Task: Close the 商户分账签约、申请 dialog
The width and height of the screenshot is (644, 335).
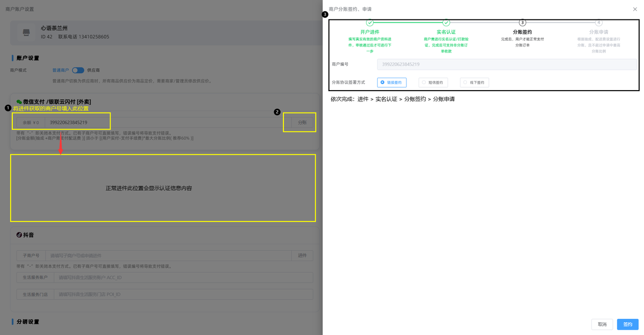Action: (635, 9)
